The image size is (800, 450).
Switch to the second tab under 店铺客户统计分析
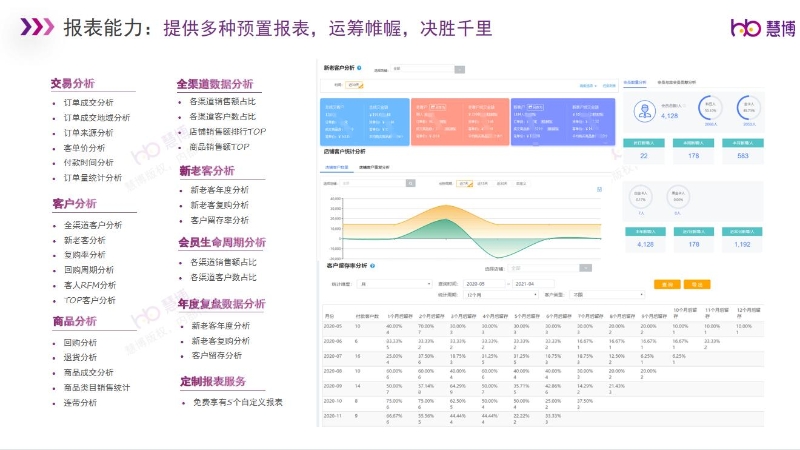tap(374, 166)
